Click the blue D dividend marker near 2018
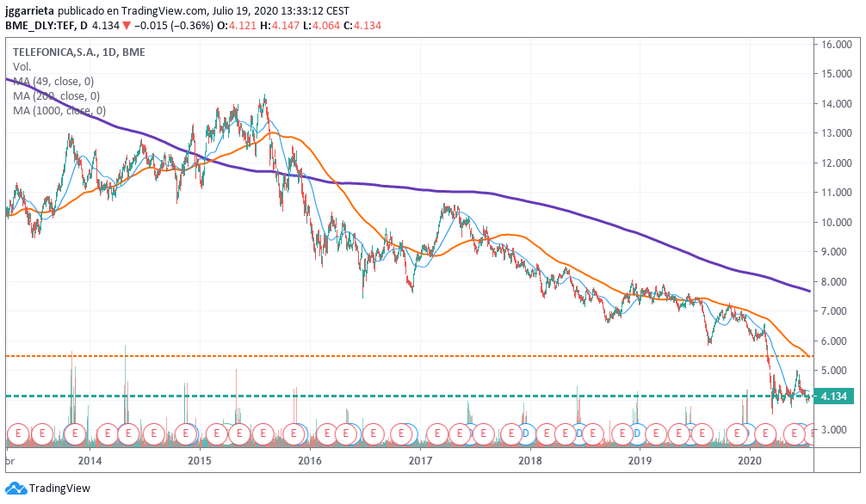Image resolution: width=866 pixels, height=504 pixels. [x=526, y=433]
